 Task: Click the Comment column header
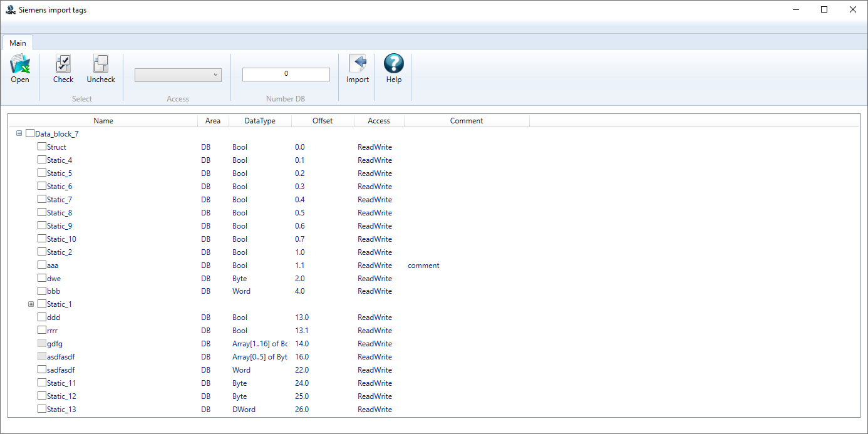(467, 121)
